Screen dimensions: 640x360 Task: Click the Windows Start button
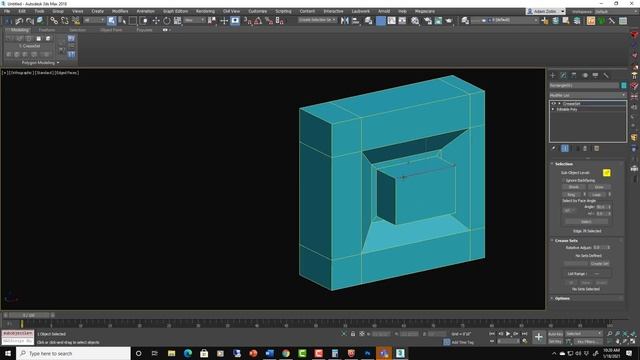[x=8, y=353]
